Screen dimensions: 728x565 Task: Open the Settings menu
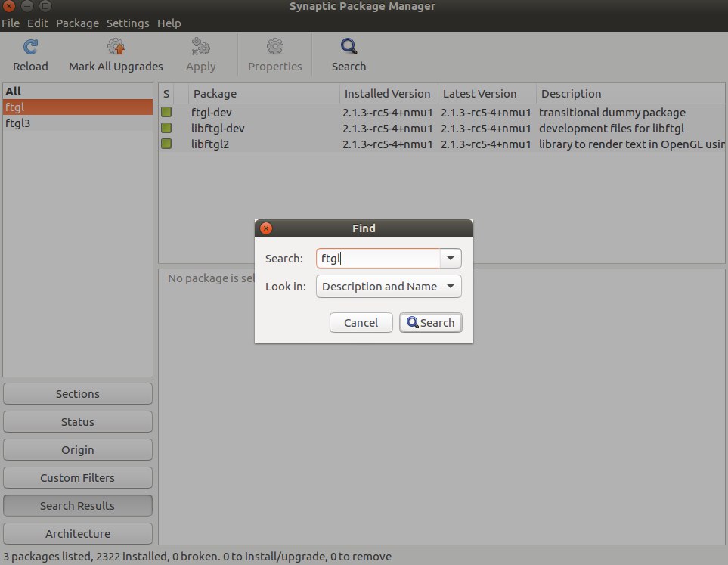pyautogui.click(x=128, y=23)
